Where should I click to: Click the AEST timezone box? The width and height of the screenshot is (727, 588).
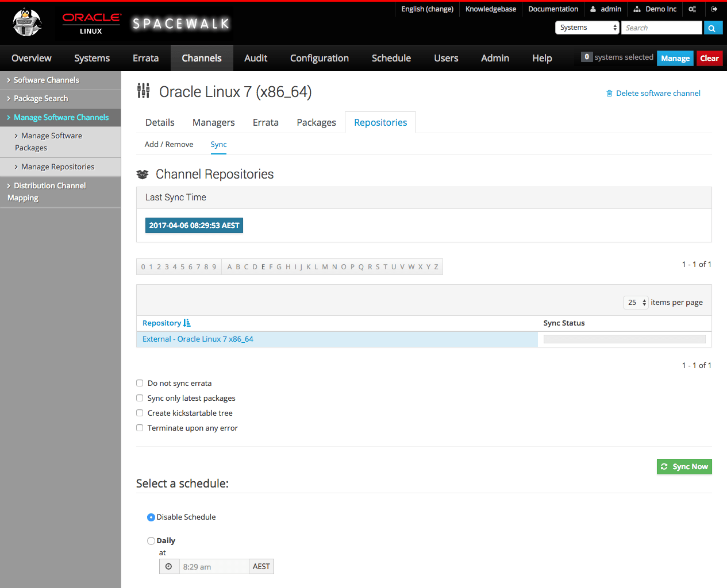tap(261, 567)
